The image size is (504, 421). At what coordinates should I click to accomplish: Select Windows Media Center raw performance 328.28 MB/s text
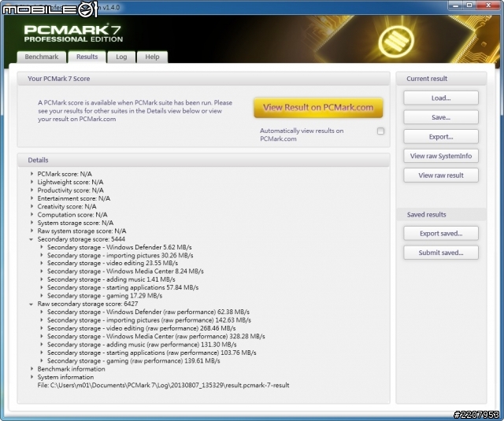[x=156, y=336]
